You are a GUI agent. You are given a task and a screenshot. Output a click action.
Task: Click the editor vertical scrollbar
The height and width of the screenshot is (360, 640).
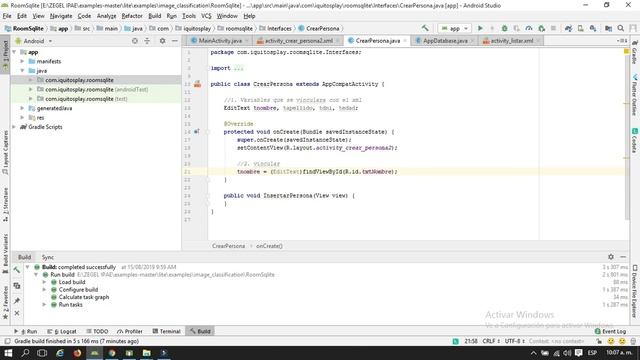[627, 139]
